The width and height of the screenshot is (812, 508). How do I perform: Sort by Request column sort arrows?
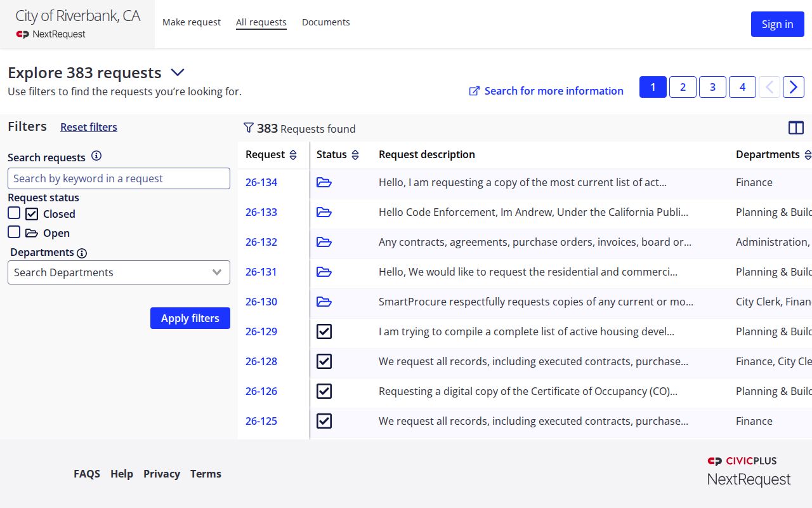pos(293,155)
